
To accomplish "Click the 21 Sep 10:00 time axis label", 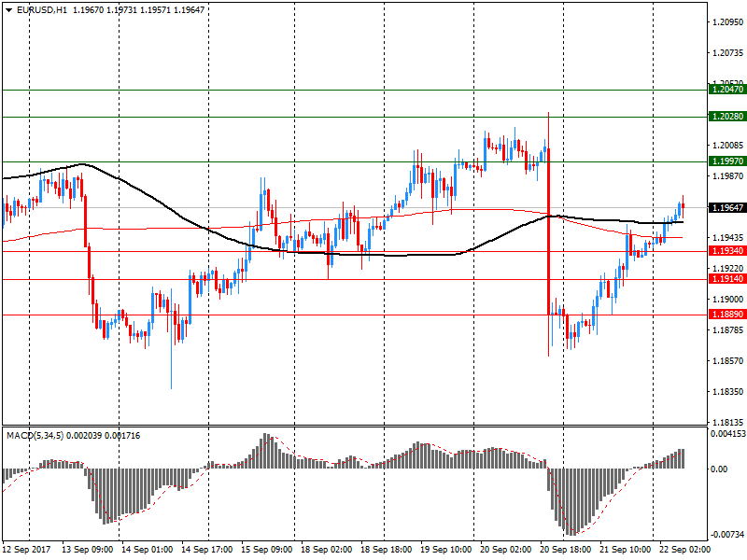I will click(x=625, y=550).
